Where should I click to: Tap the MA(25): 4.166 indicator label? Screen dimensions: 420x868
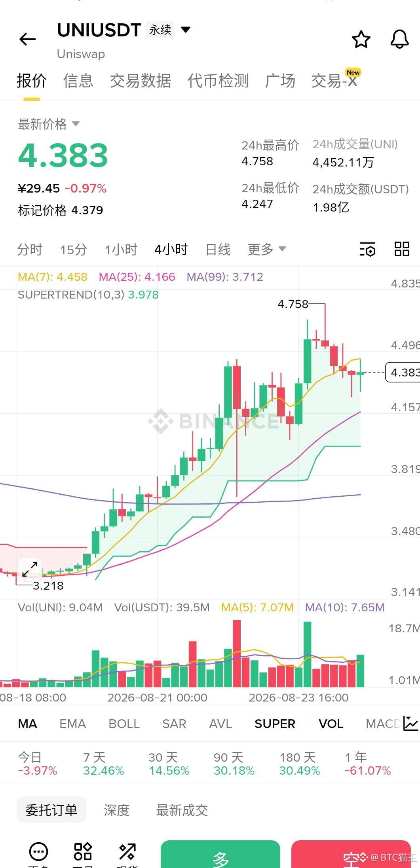137,277
